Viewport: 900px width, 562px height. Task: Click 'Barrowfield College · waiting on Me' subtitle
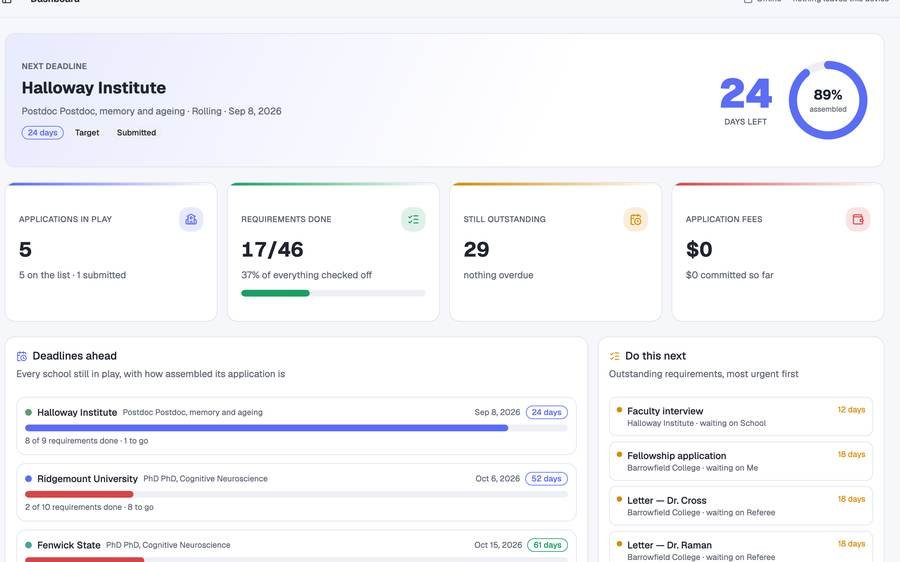click(x=692, y=468)
